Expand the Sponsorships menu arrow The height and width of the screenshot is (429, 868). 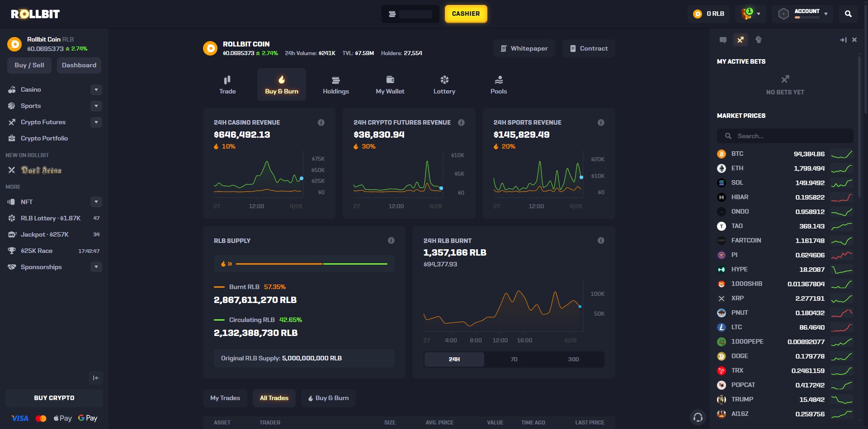pyautogui.click(x=96, y=267)
